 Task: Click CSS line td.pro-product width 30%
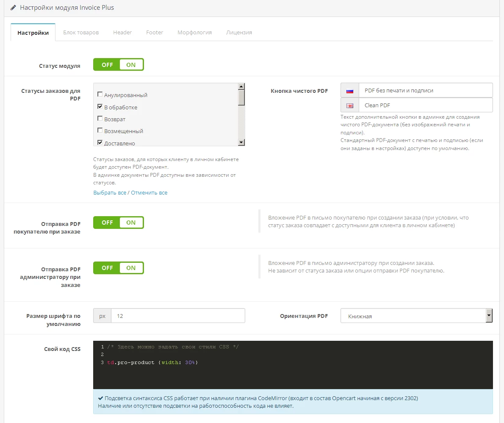tap(152, 362)
